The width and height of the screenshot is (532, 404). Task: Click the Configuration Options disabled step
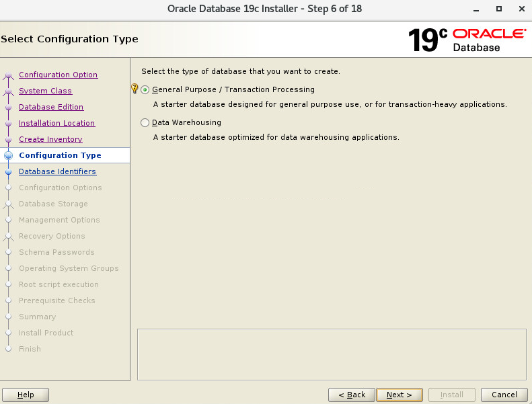pyautogui.click(x=60, y=188)
